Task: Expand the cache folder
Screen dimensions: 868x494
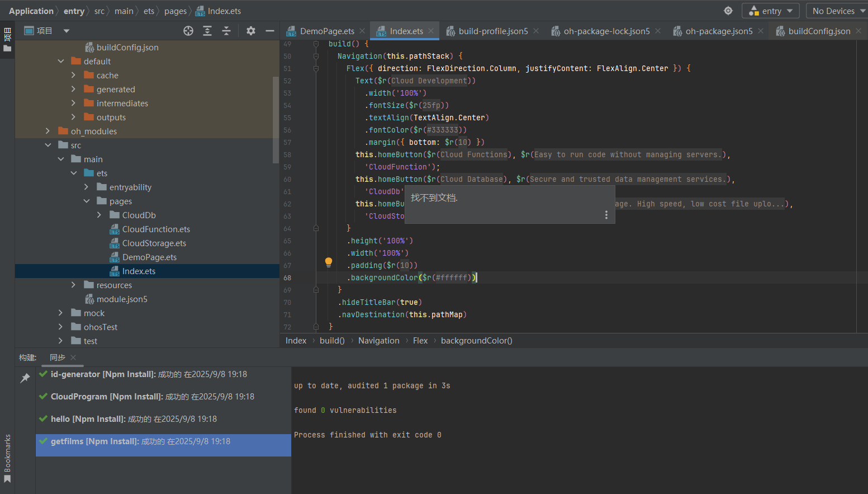Action: [x=73, y=75]
